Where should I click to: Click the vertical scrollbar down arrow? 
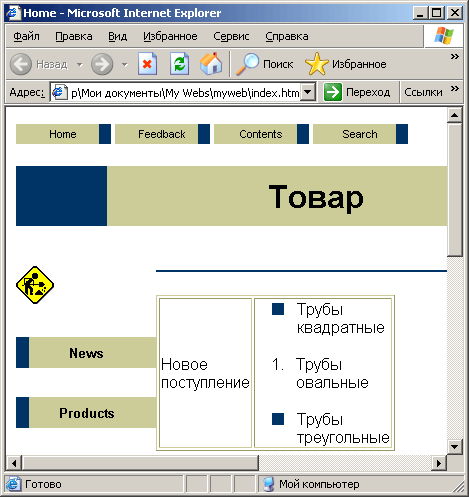pos(455,446)
